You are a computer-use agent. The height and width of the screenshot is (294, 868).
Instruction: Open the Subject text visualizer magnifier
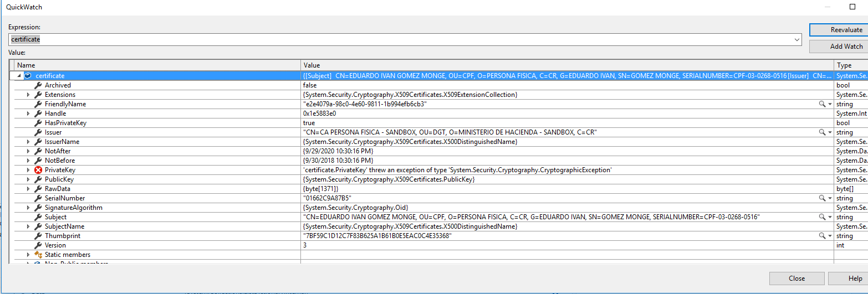click(x=822, y=217)
